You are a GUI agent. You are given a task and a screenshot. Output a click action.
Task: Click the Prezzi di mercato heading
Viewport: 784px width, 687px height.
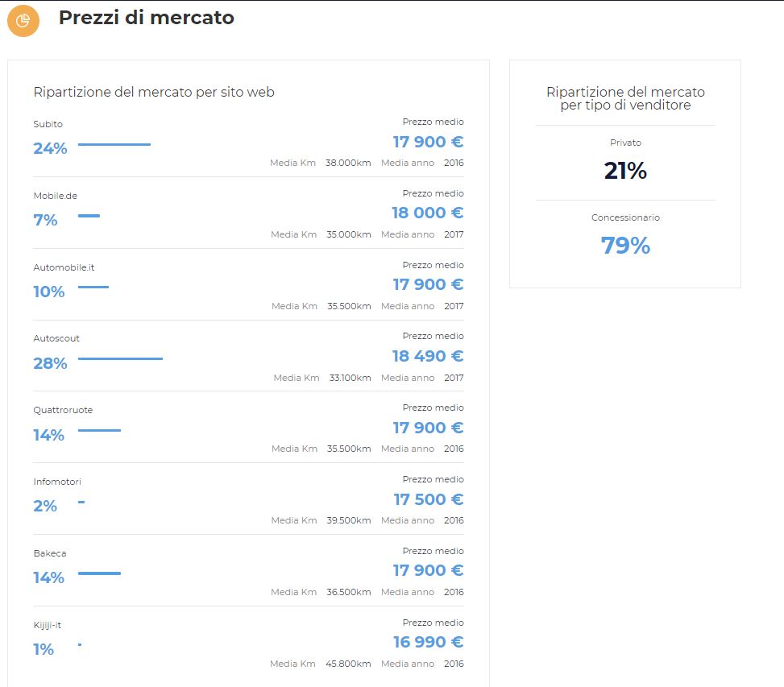pyautogui.click(x=146, y=18)
